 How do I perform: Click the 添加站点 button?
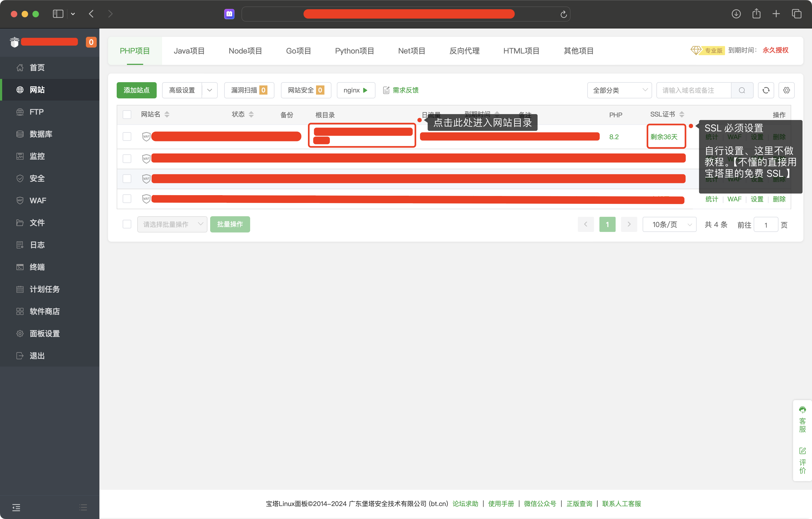coord(137,91)
